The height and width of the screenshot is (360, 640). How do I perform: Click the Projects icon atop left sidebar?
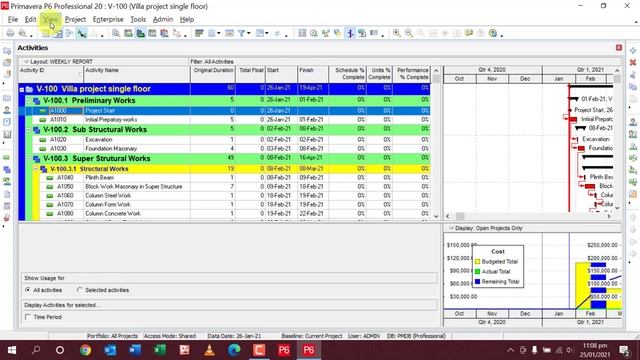(x=7, y=51)
